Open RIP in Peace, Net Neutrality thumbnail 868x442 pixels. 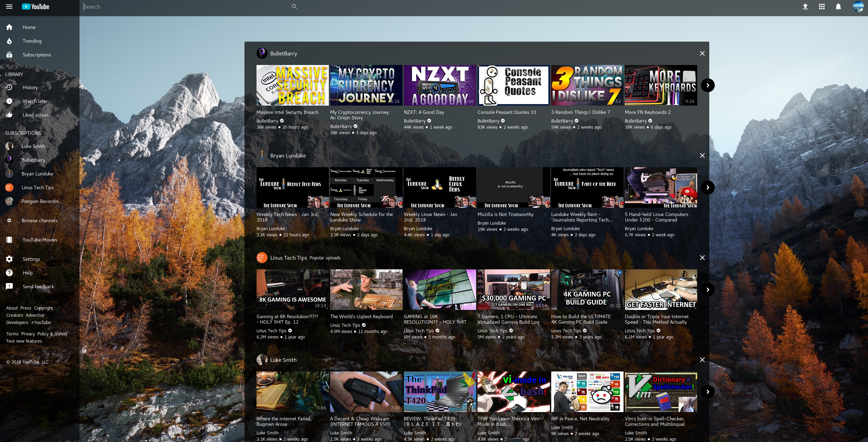(x=587, y=392)
